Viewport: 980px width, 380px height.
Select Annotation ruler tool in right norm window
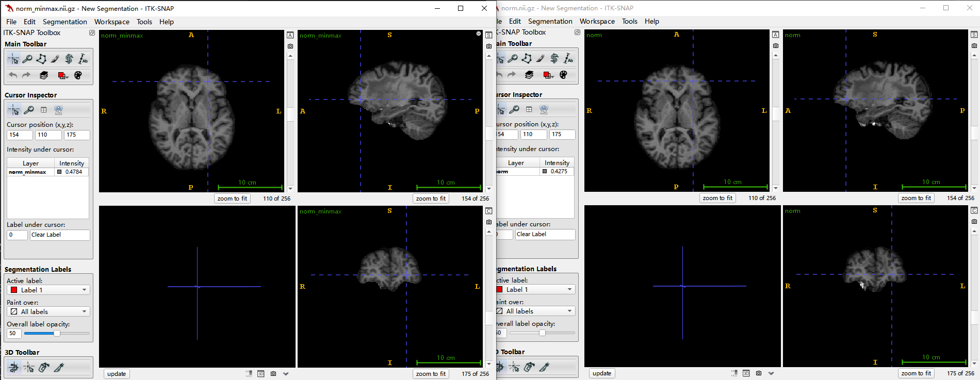568,59
